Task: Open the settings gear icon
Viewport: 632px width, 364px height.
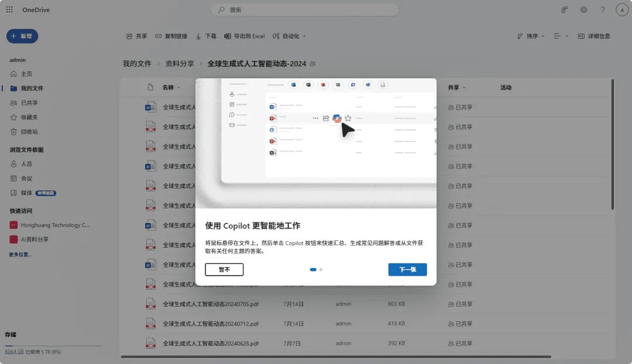Action: point(583,10)
